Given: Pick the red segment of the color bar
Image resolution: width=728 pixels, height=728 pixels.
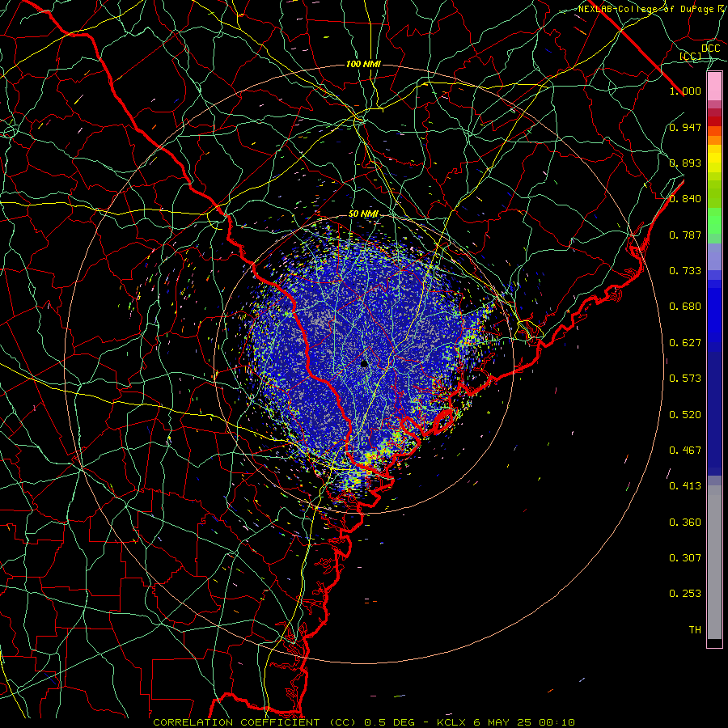Looking at the screenshot, I should pos(714,121).
